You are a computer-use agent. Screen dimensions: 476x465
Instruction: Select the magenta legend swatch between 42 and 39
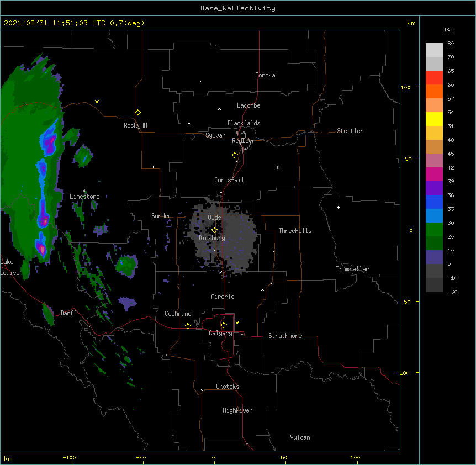(x=434, y=175)
